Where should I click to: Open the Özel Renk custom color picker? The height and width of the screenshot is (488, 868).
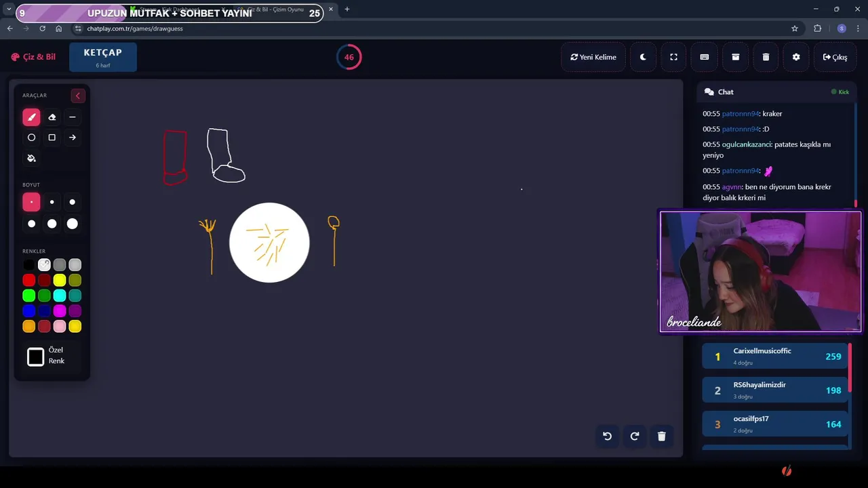[x=36, y=357]
